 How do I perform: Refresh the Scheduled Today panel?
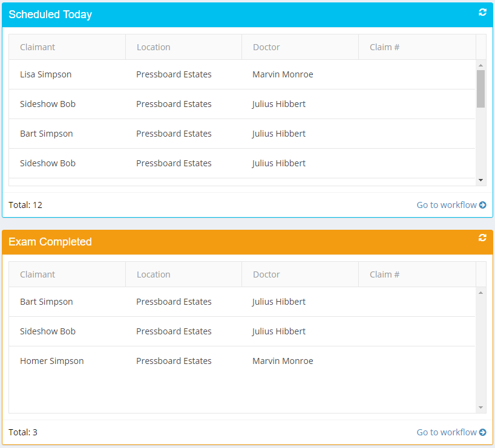[x=482, y=12]
